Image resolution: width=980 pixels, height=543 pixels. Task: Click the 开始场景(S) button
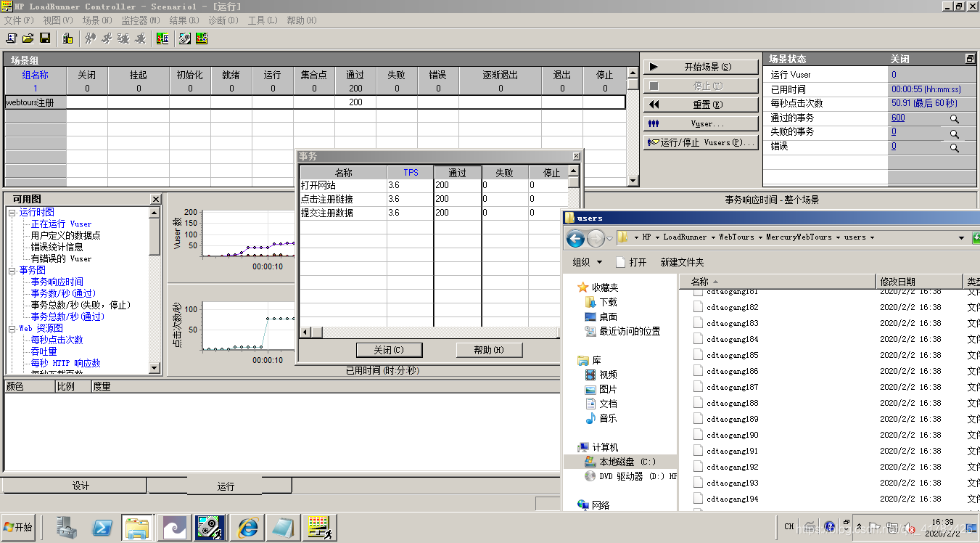[701, 67]
